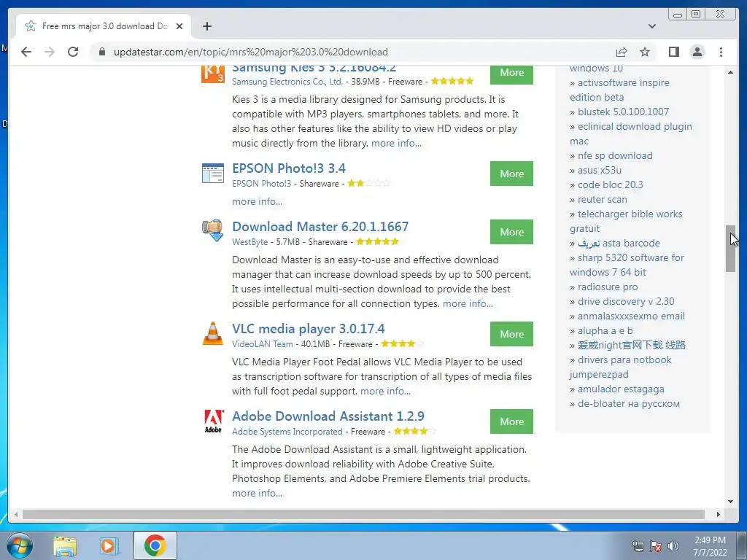Open the side panel icon

point(673,52)
